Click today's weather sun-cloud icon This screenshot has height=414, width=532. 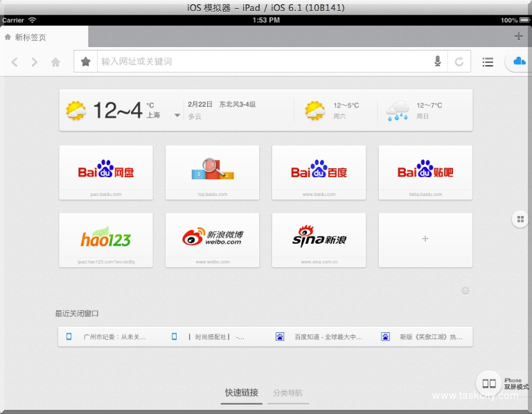click(x=76, y=110)
